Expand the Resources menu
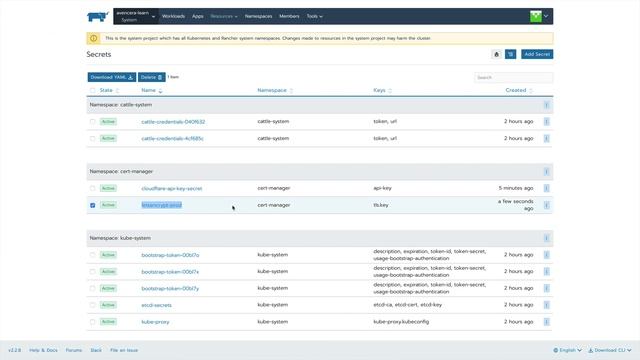 tap(224, 16)
